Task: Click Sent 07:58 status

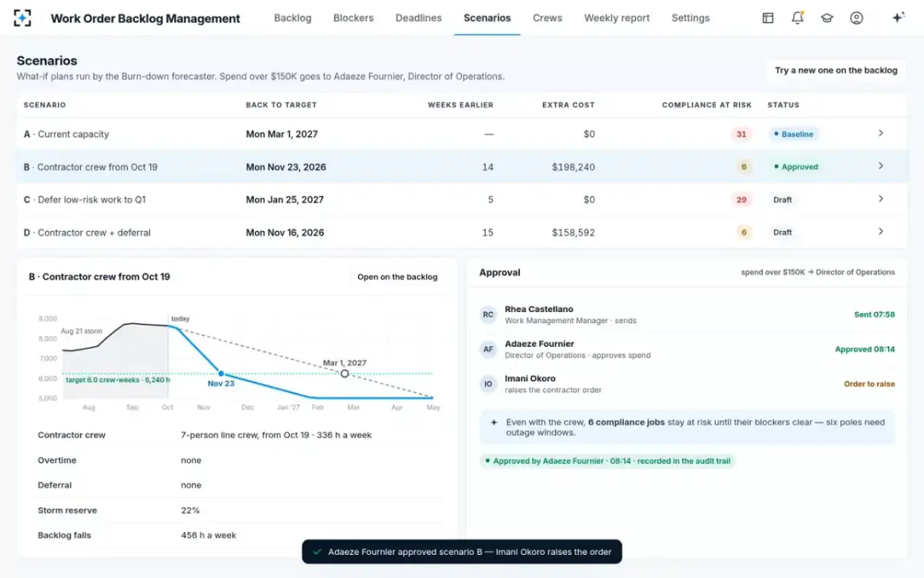Action: (875, 314)
